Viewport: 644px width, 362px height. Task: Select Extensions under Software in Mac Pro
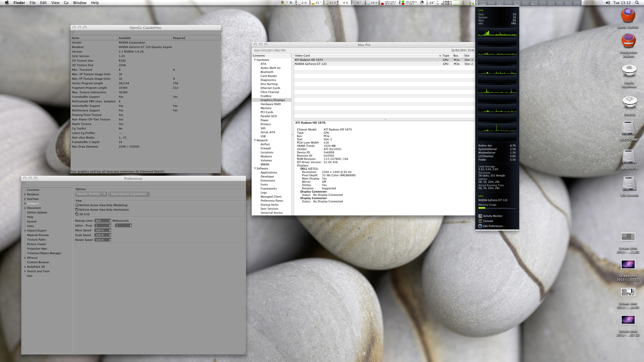tap(268, 180)
